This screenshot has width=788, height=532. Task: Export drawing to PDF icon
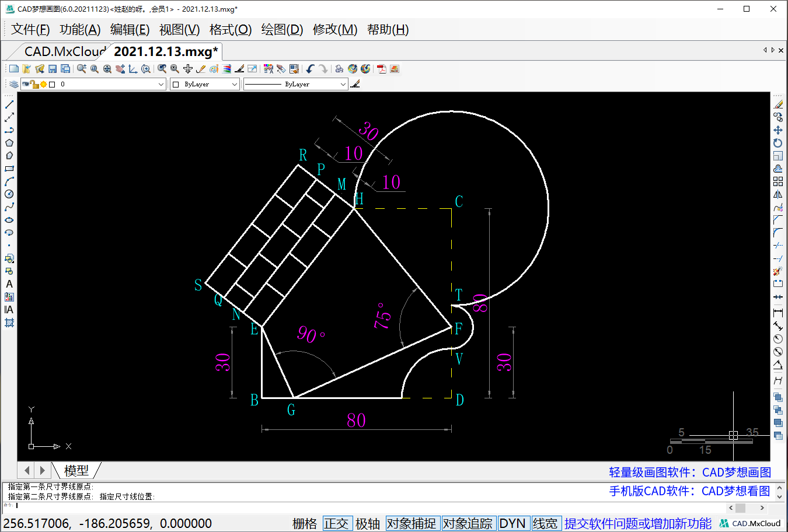382,69
